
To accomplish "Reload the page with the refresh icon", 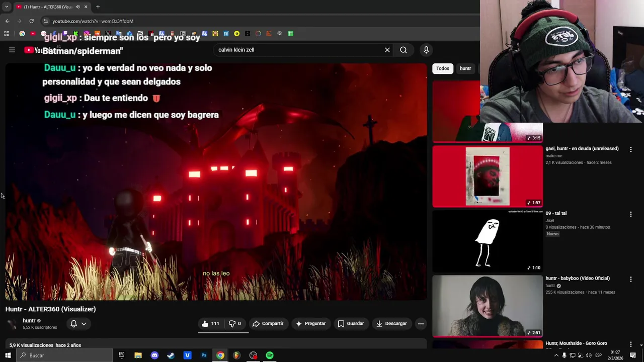I will click(31, 21).
